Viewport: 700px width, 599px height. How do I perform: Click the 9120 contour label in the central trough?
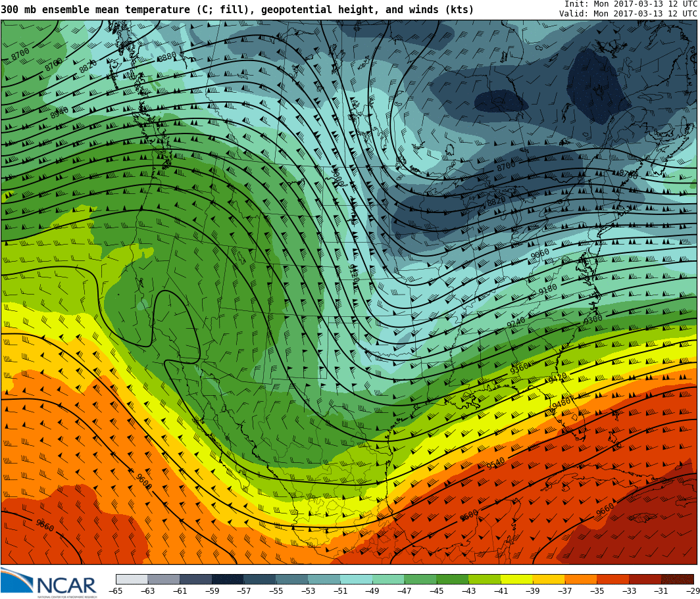coord(353,274)
